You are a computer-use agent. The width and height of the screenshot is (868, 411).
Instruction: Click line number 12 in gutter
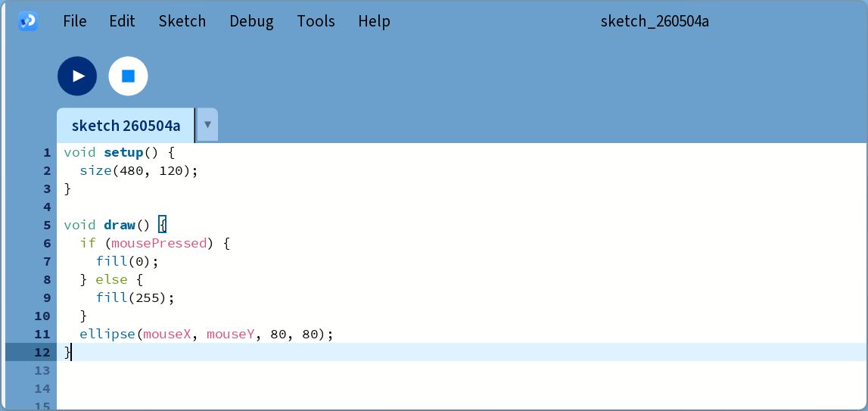[x=42, y=352]
